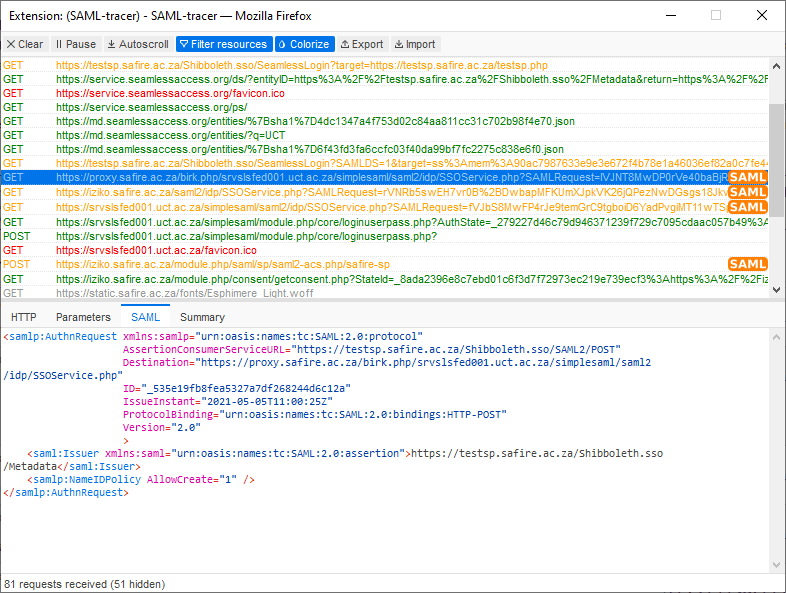Select the testsp.safire.ac.za SeamlessLogin?target request
The image size is (786, 593).
click(384, 65)
